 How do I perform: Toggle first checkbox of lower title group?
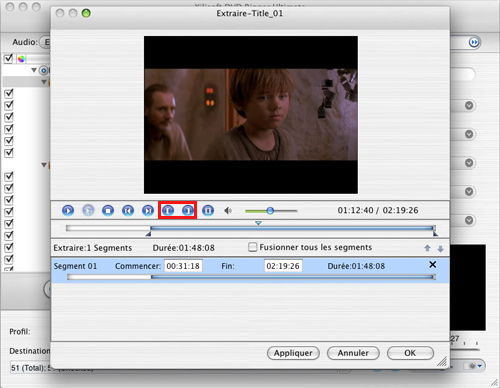coord(9,176)
